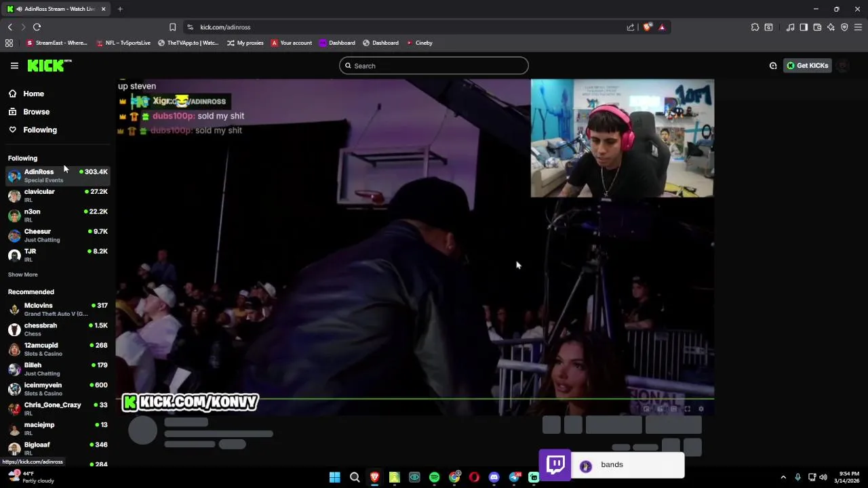Open n3on channel from sidebar
This screenshot has height=488, width=868.
tap(58, 216)
